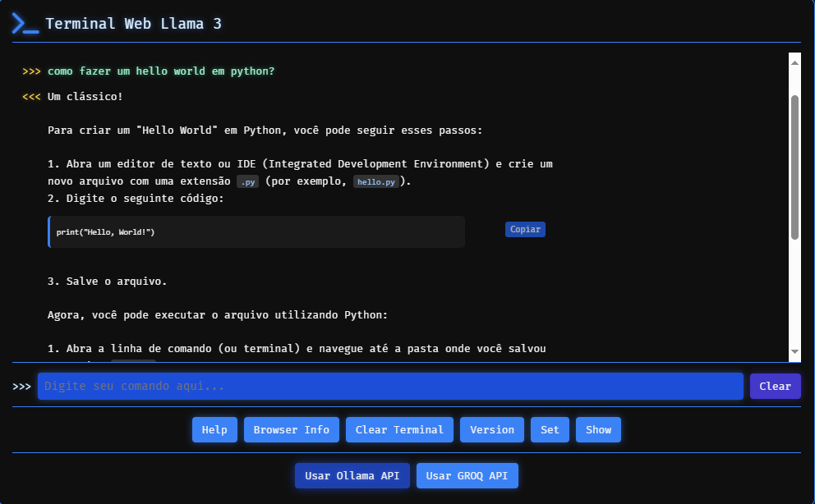Focus the command input field
Screen dimensions: 815x504
pos(390,386)
